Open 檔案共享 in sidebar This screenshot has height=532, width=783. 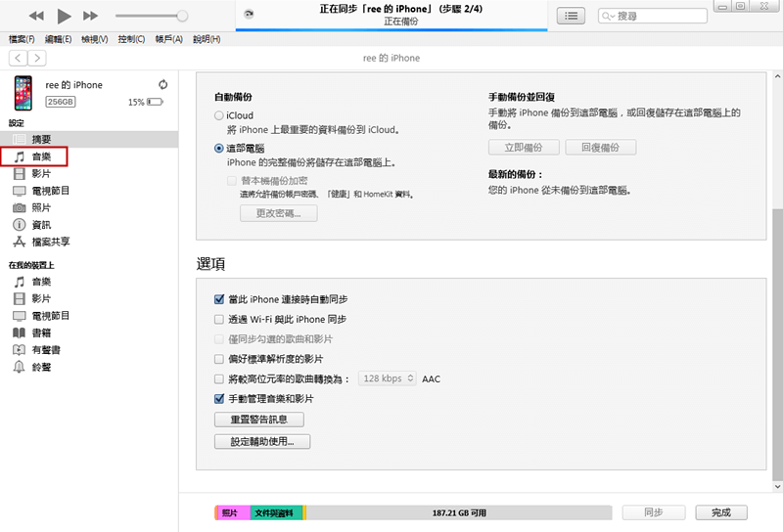pos(89,242)
